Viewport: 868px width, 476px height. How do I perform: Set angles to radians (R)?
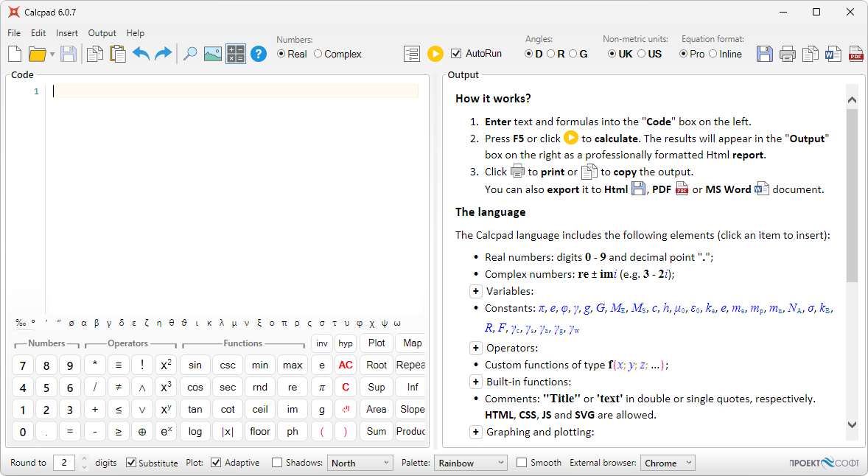click(556, 54)
